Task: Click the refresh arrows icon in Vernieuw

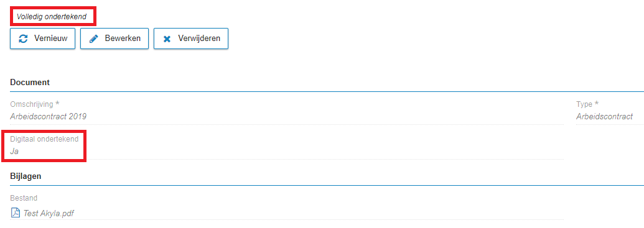Action: click(24, 39)
